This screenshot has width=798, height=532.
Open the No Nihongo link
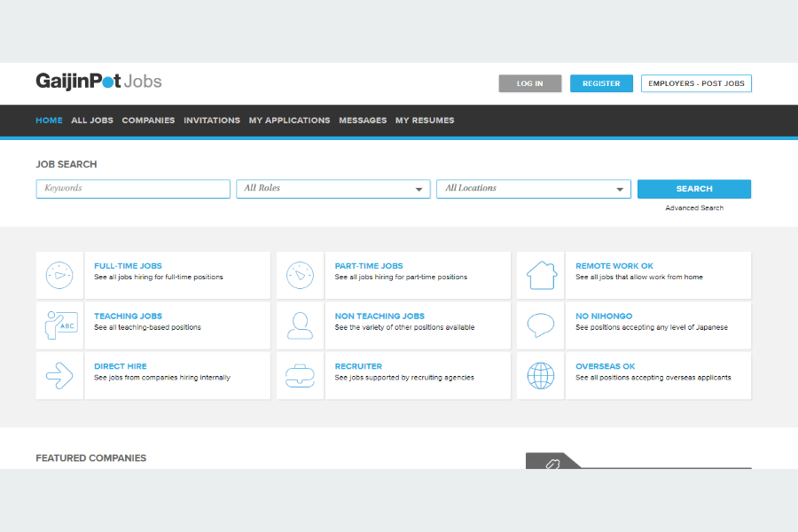tap(604, 317)
